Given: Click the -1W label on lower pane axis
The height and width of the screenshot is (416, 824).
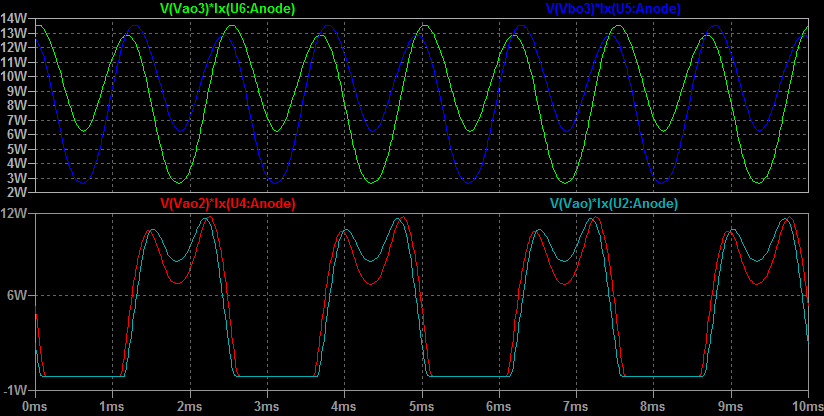Looking at the screenshot, I should click(x=15, y=391).
